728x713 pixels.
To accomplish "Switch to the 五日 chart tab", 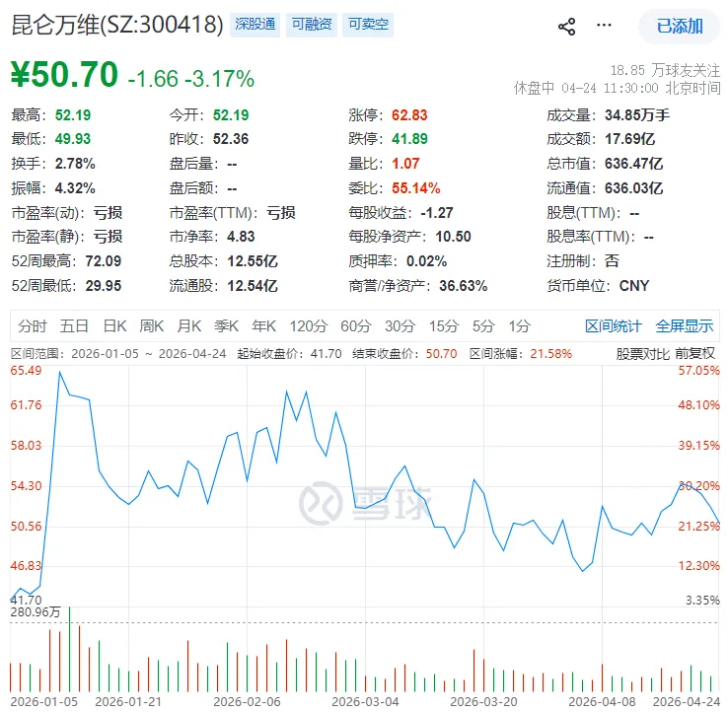I will point(74,326).
